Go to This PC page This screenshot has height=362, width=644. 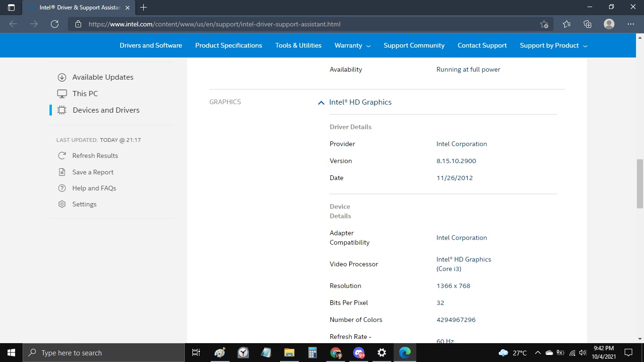pos(85,93)
